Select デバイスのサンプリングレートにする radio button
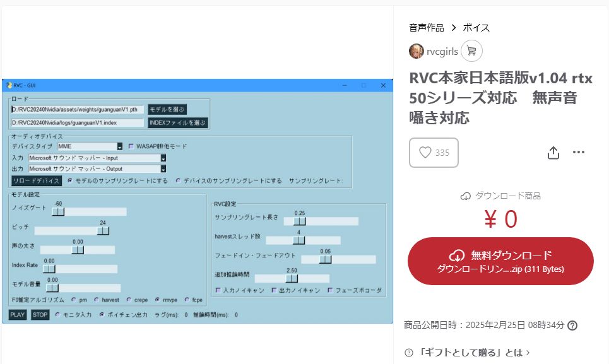This screenshot has height=364, width=609. pos(178,180)
